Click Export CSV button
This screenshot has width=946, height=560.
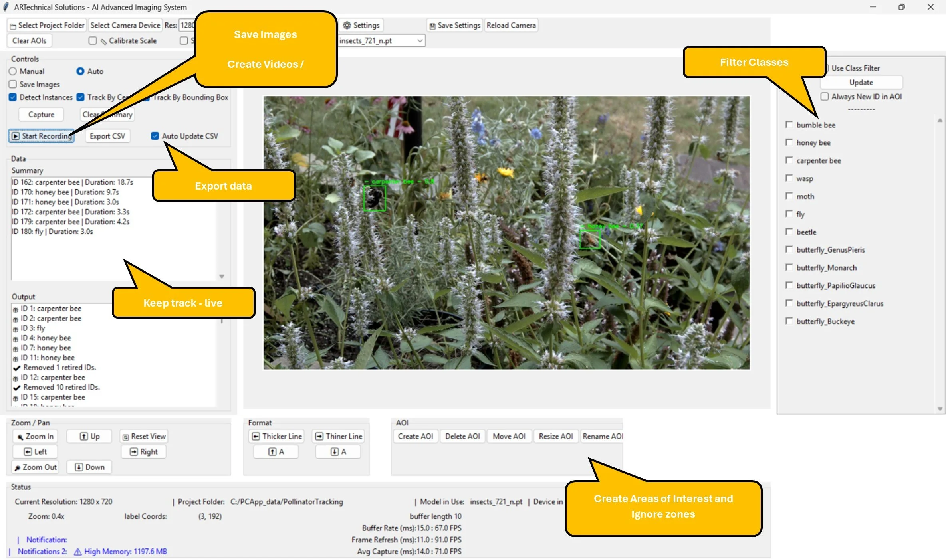pos(107,136)
